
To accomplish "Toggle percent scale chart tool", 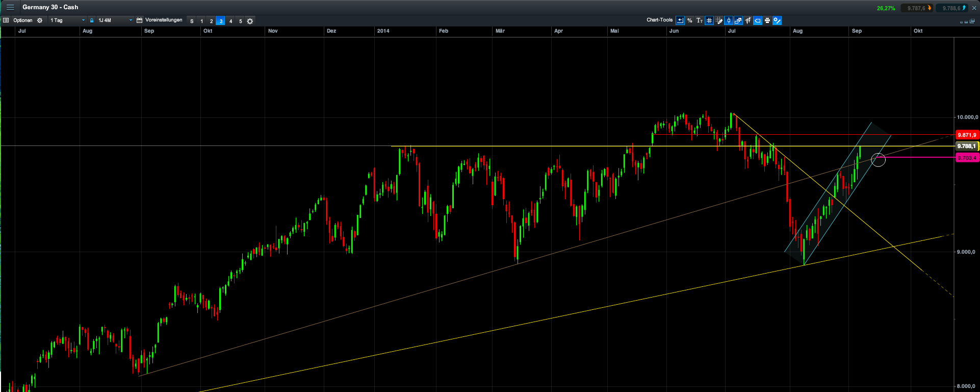I will click(690, 20).
